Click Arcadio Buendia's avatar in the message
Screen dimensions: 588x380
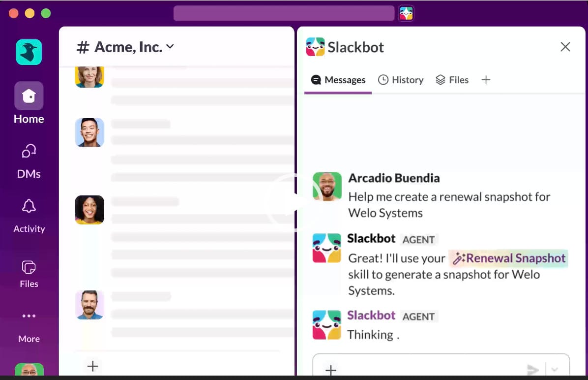[x=327, y=187]
